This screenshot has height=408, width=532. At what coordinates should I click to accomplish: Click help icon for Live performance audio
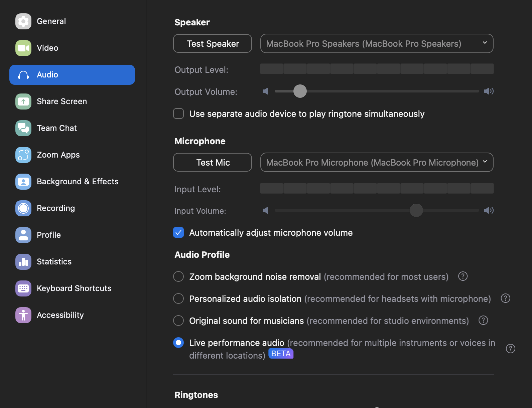[x=511, y=349]
